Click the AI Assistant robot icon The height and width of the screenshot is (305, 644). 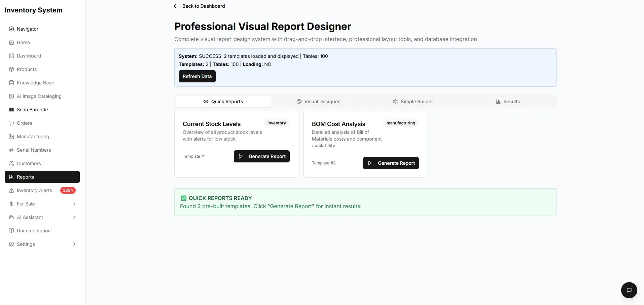pos(11,217)
